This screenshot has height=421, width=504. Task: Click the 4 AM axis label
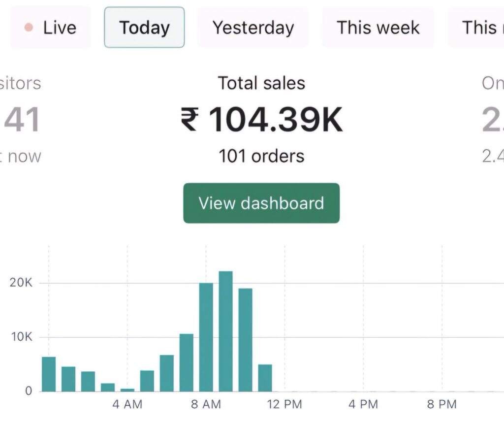[127, 405]
